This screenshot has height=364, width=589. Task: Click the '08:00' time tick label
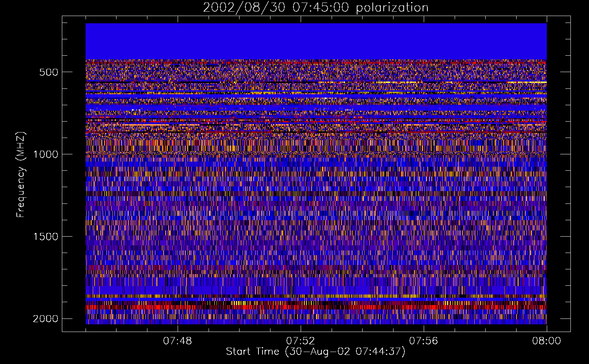coord(546,341)
